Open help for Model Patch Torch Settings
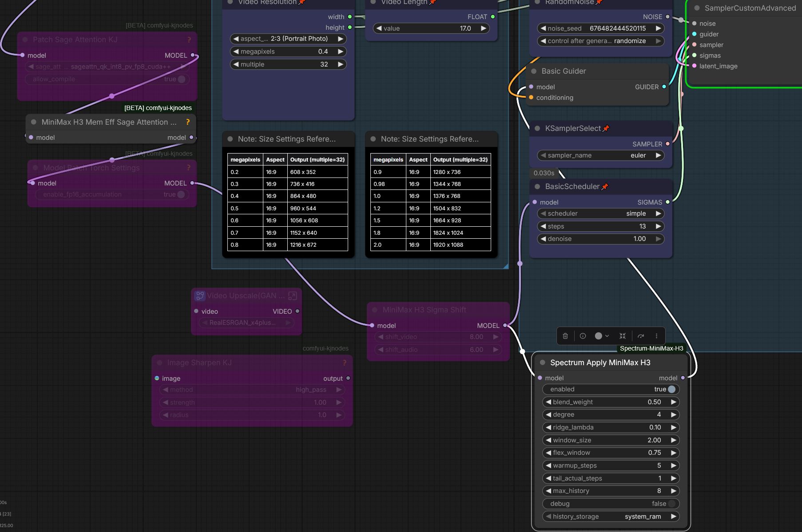Screen dimensions: 802x532 point(189,168)
